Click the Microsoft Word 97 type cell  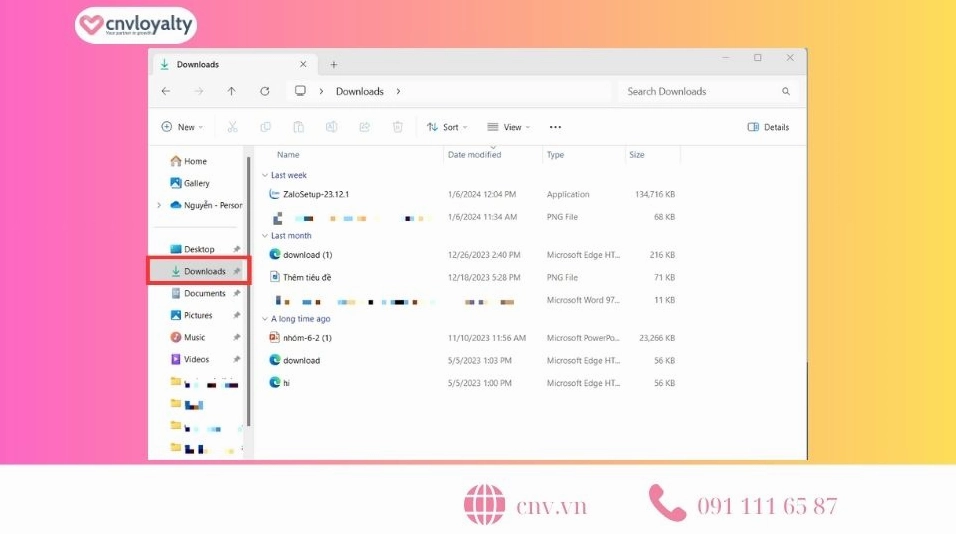click(583, 300)
